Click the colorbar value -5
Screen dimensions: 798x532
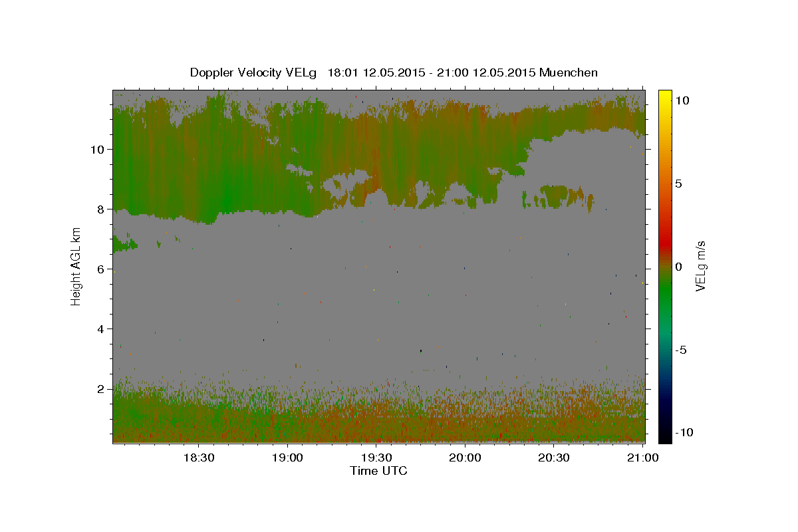(680, 350)
